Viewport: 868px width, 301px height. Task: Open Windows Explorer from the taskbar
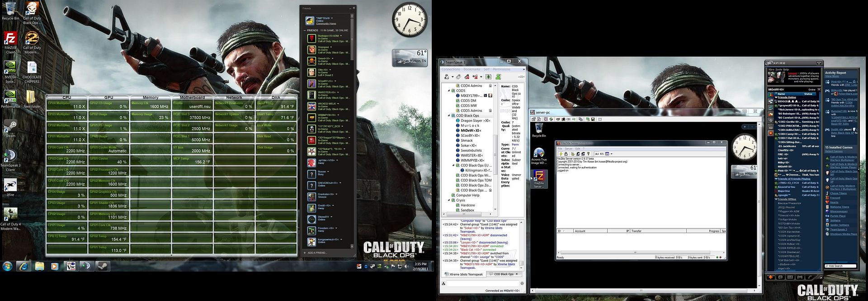(39, 266)
